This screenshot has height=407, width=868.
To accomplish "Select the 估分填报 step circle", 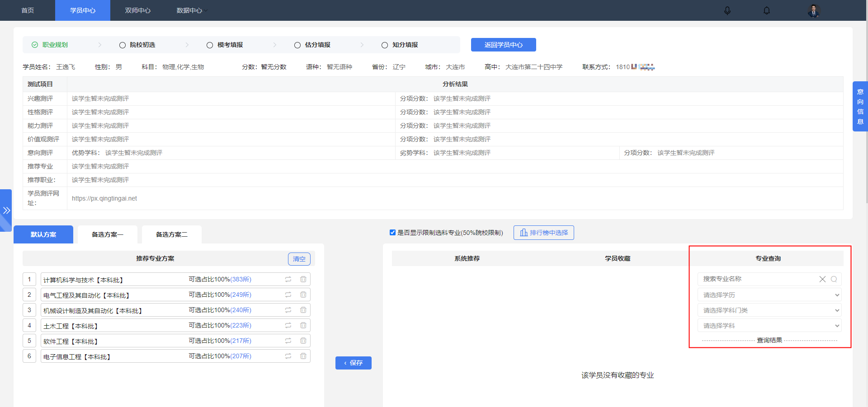I will [297, 45].
